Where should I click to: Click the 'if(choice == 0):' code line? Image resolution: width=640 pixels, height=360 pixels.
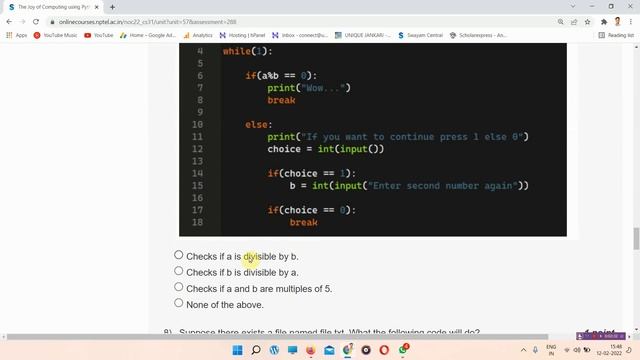[x=311, y=210]
